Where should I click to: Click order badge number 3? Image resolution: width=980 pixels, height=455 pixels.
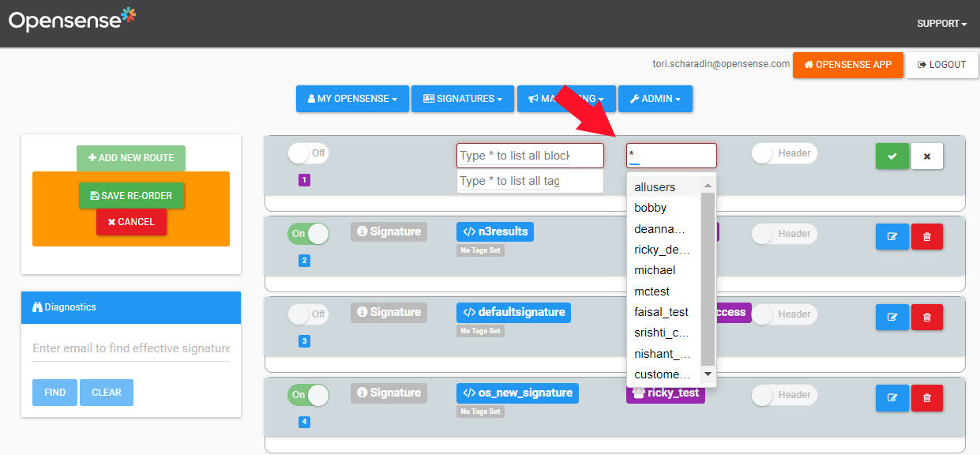305,341
